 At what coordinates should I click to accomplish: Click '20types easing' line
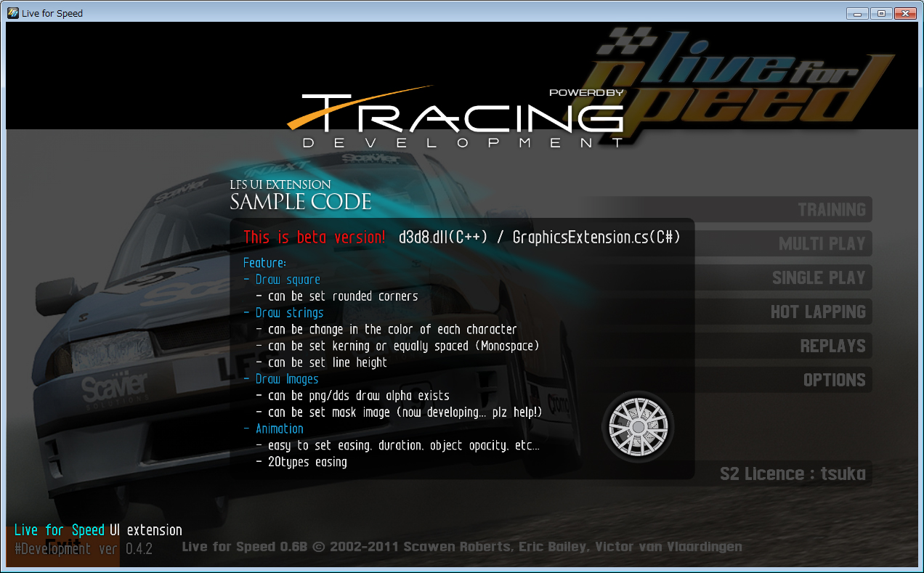tap(301, 462)
